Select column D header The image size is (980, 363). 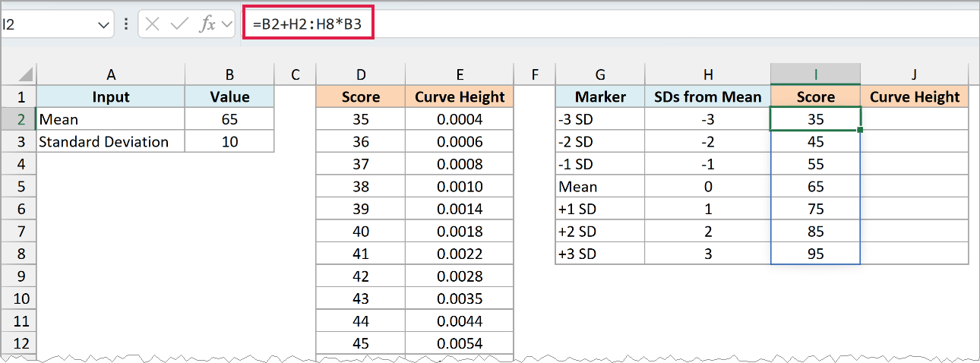click(361, 74)
